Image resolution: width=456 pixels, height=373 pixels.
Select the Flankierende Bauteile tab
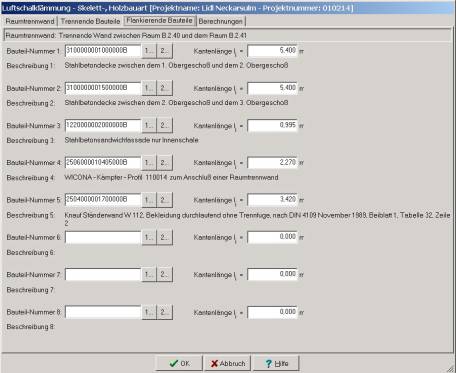click(160, 21)
